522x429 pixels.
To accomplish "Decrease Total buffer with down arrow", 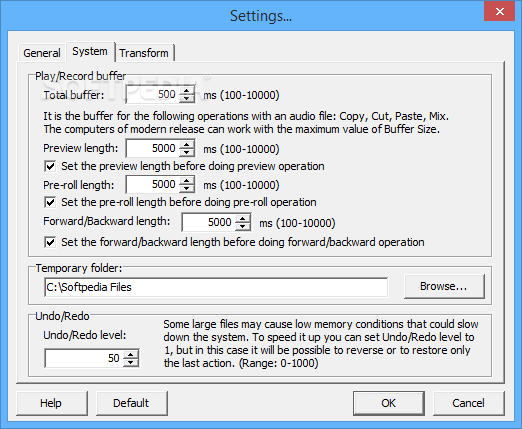I will point(187,99).
